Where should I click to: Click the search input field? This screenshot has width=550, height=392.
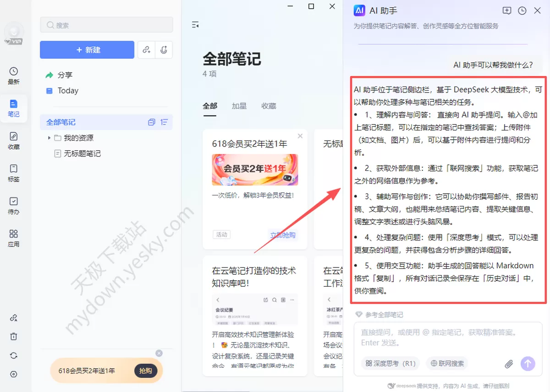click(x=106, y=25)
